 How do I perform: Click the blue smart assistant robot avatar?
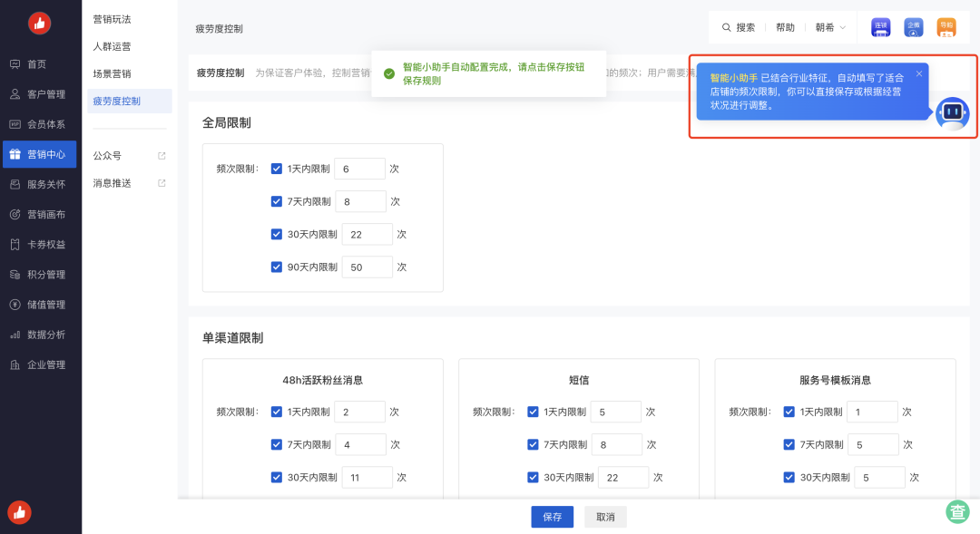[951, 114]
